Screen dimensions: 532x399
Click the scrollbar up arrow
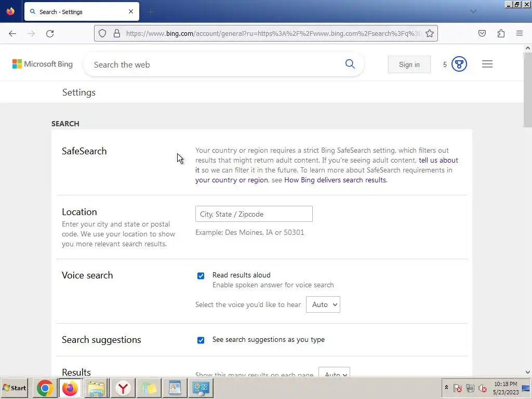(528, 48)
